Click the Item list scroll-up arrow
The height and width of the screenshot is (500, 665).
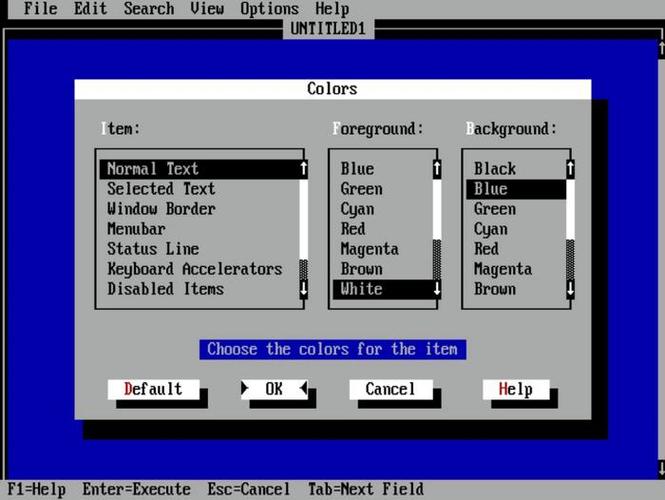[x=304, y=169]
